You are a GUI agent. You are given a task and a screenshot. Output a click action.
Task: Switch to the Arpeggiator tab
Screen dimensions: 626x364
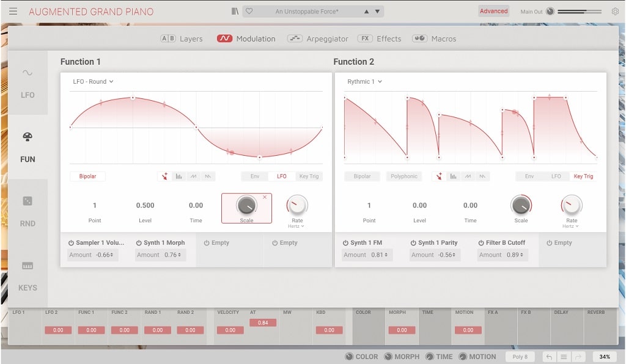[318, 38]
